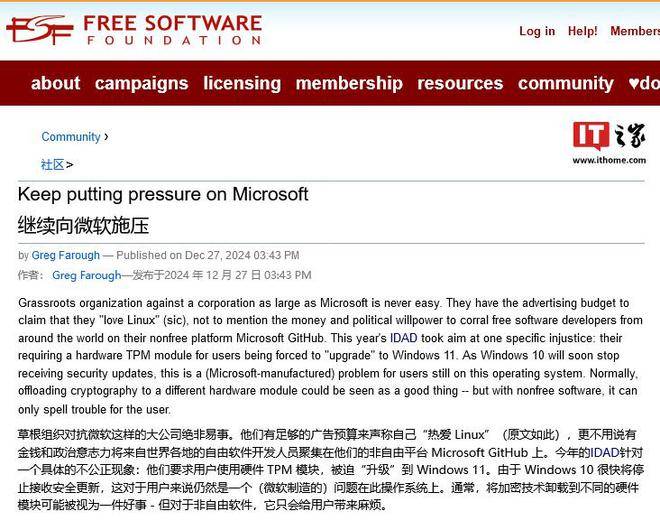Open the IDAD link in Chinese paragraph
660x530 pixels.
coord(605,453)
